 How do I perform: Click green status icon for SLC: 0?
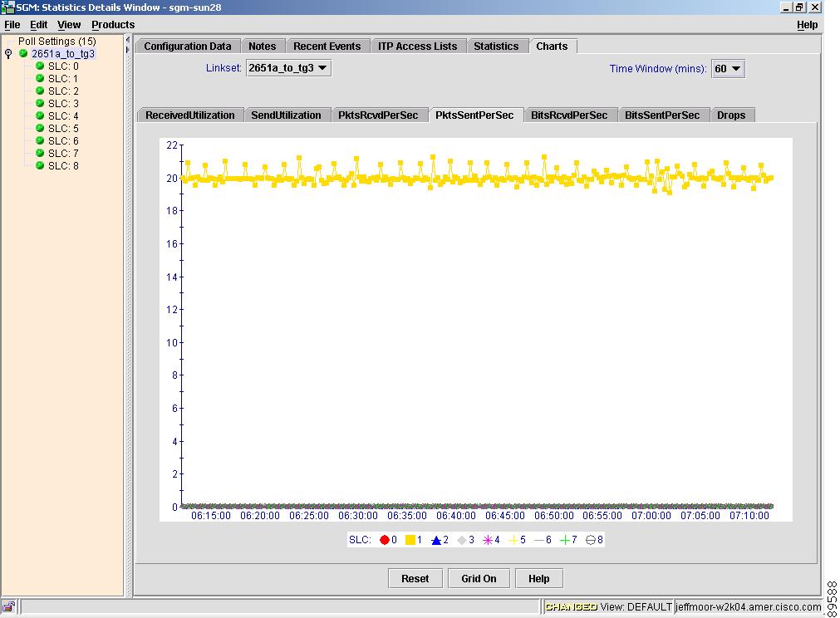point(39,66)
